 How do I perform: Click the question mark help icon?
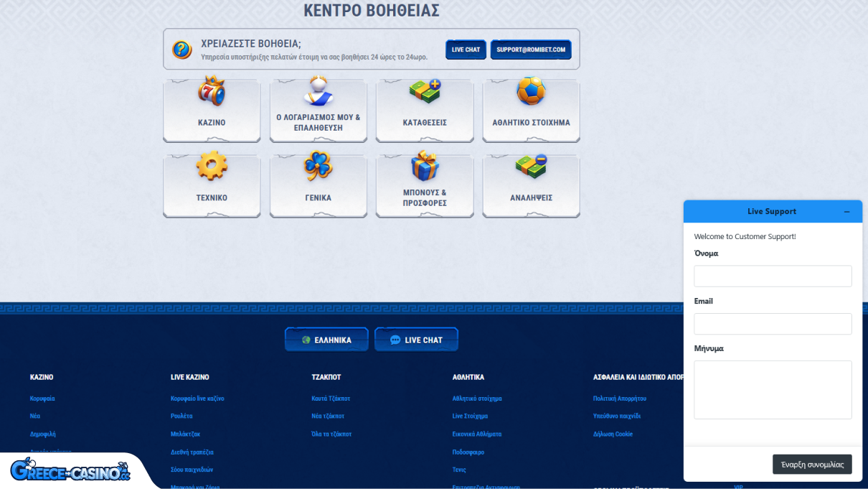click(182, 50)
